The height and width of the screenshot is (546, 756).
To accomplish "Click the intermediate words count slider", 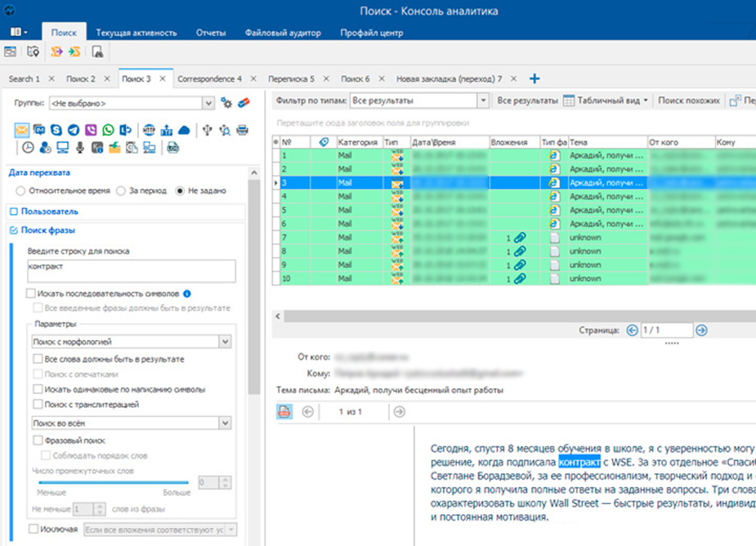I will point(114,482).
